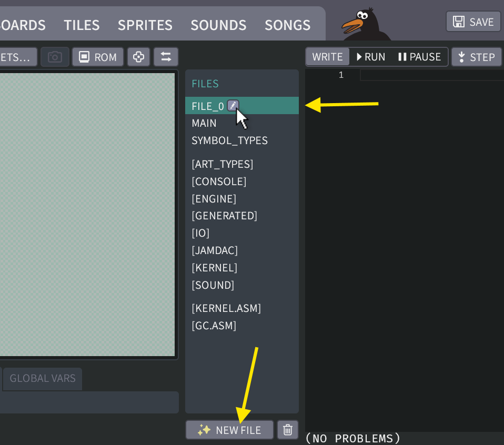The width and height of the screenshot is (504, 445).
Task: Click the crosshair tool icon
Action: click(138, 56)
